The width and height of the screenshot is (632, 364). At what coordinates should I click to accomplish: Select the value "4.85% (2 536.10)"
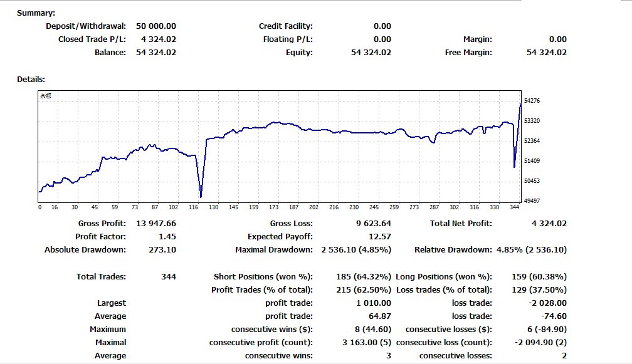(x=532, y=250)
